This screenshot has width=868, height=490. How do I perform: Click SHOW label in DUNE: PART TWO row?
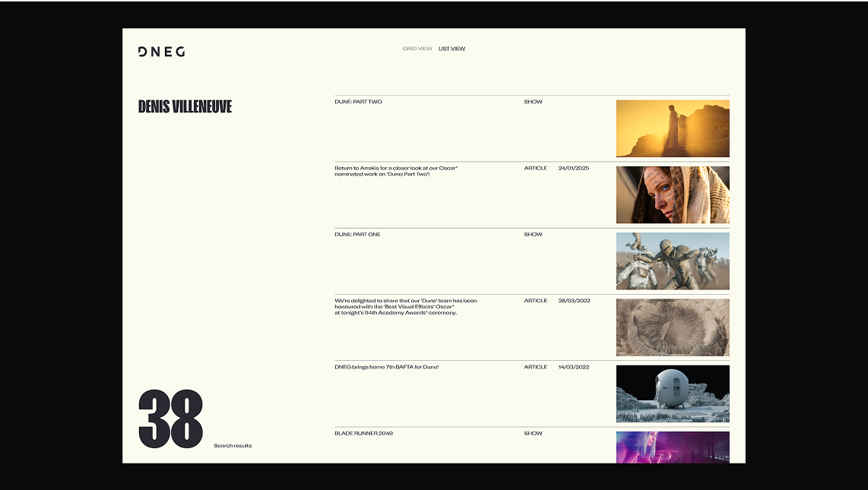(533, 102)
